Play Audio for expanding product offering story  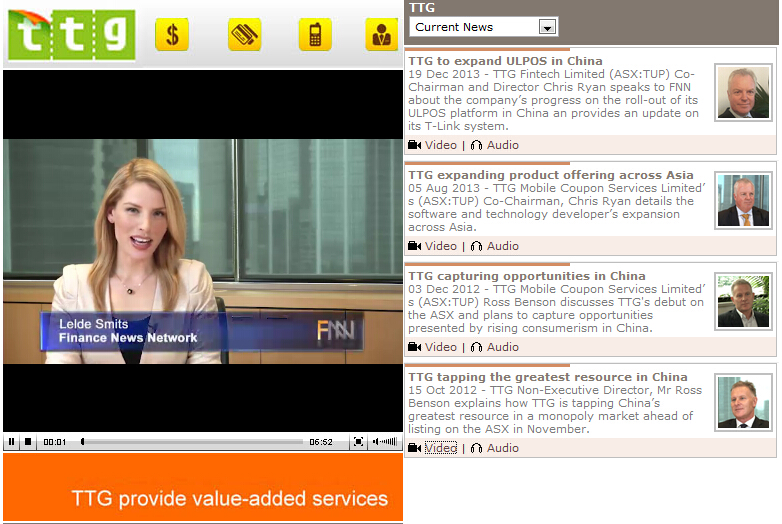503,246
